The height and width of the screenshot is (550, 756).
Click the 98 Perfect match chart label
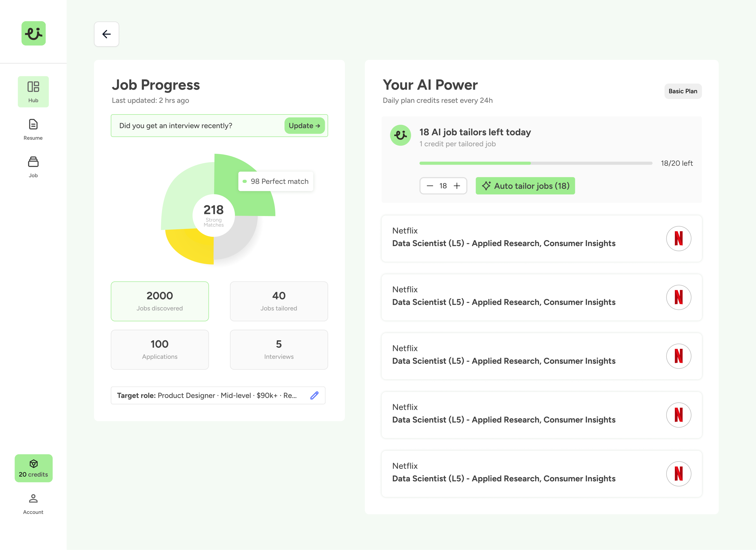tap(276, 181)
